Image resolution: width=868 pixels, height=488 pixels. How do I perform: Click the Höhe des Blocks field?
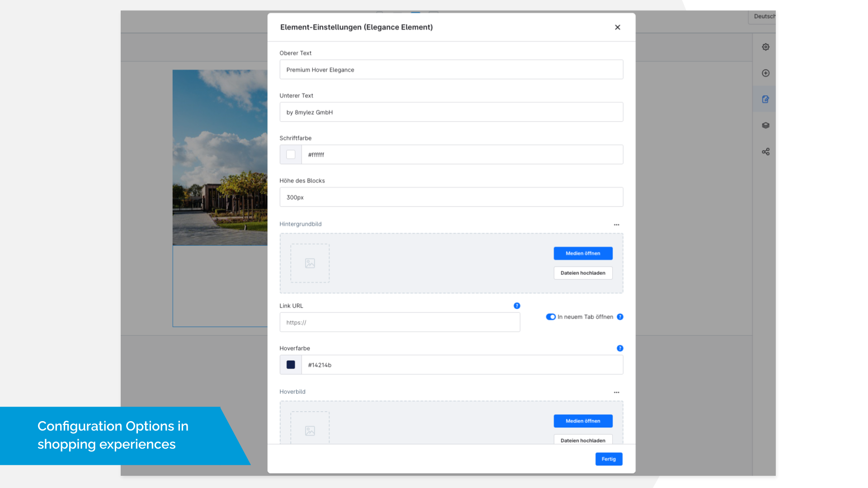point(451,197)
